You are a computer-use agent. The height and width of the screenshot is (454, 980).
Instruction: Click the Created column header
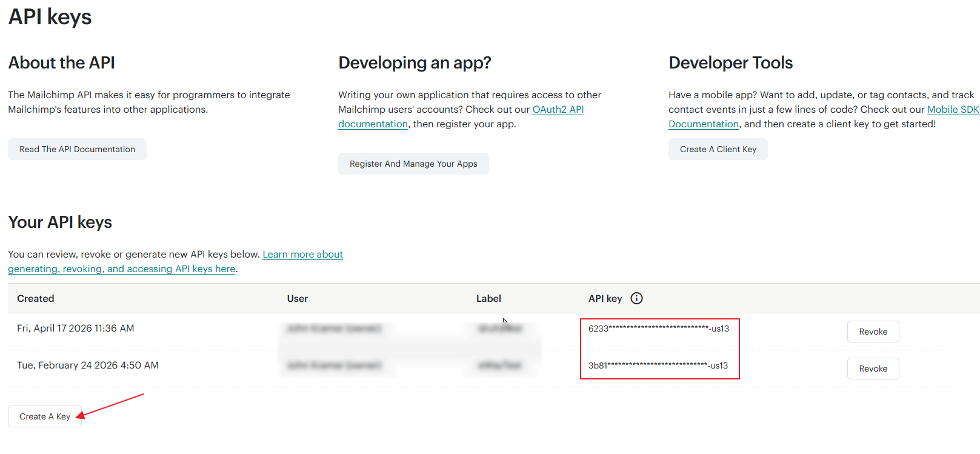point(36,298)
